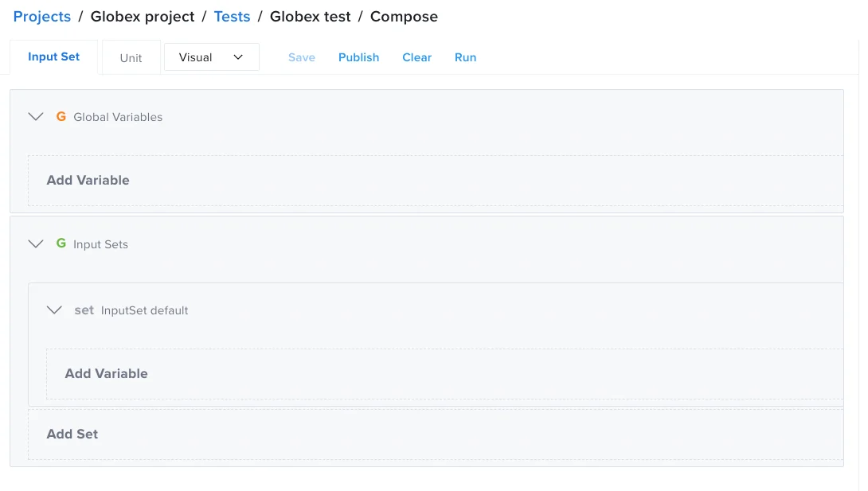Click the chevron arrow inside the Visual selector

(237, 57)
